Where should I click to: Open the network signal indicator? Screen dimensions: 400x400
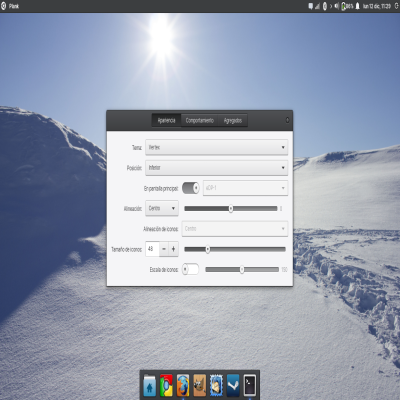coord(317,6)
